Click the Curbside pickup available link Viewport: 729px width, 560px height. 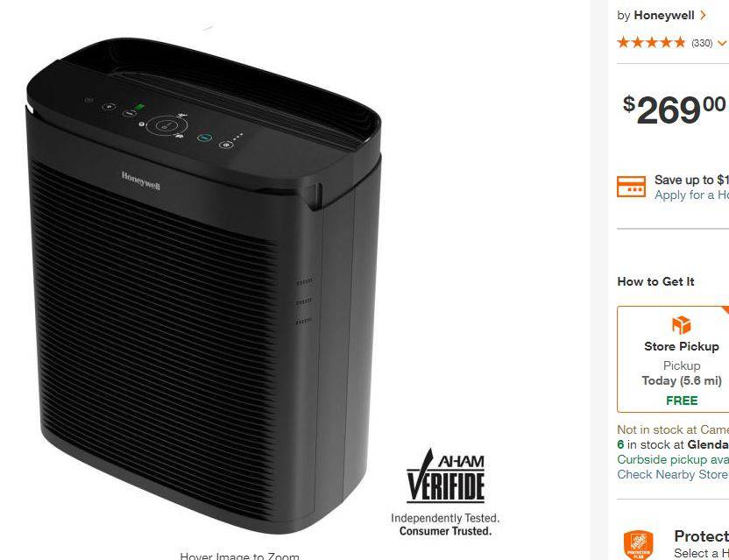[x=673, y=459]
